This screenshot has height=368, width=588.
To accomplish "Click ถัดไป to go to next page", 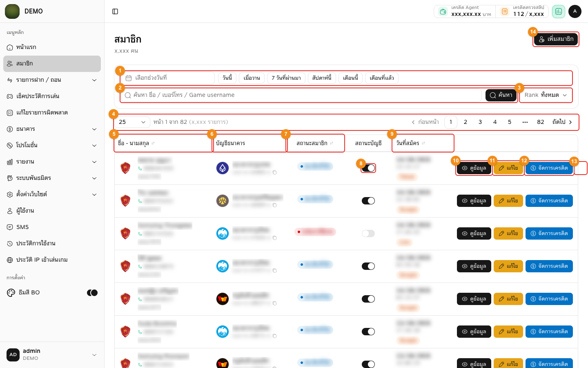I will pos(562,122).
